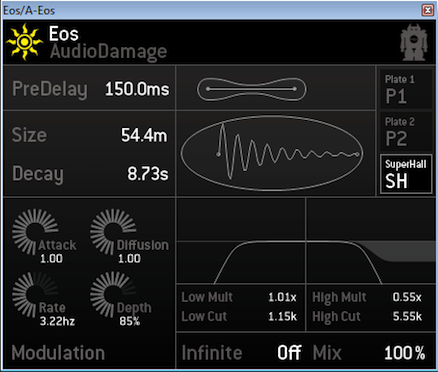Click the Low Mult value 1.01x
Image resolution: width=438 pixels, height=372 pixels.
[282, 297]
